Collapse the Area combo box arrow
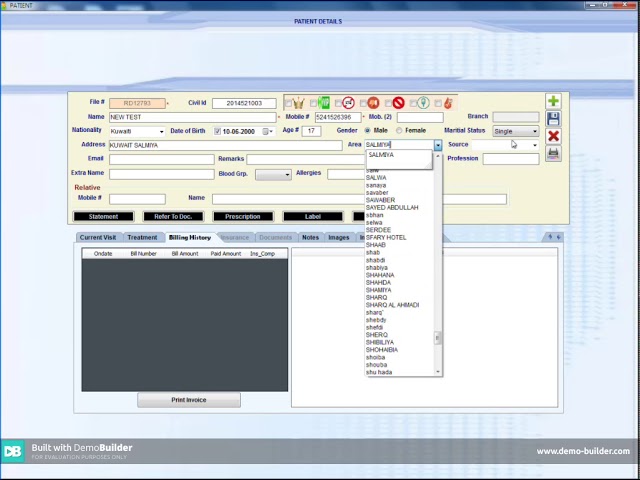 [x=438, y=145]
